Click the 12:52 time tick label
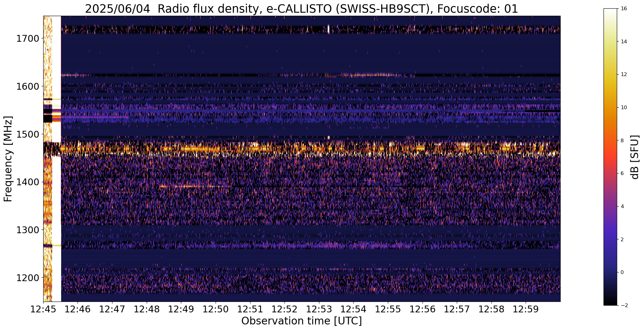The width and height of the screenshot is (644, 330). click(x=284, y=309)
